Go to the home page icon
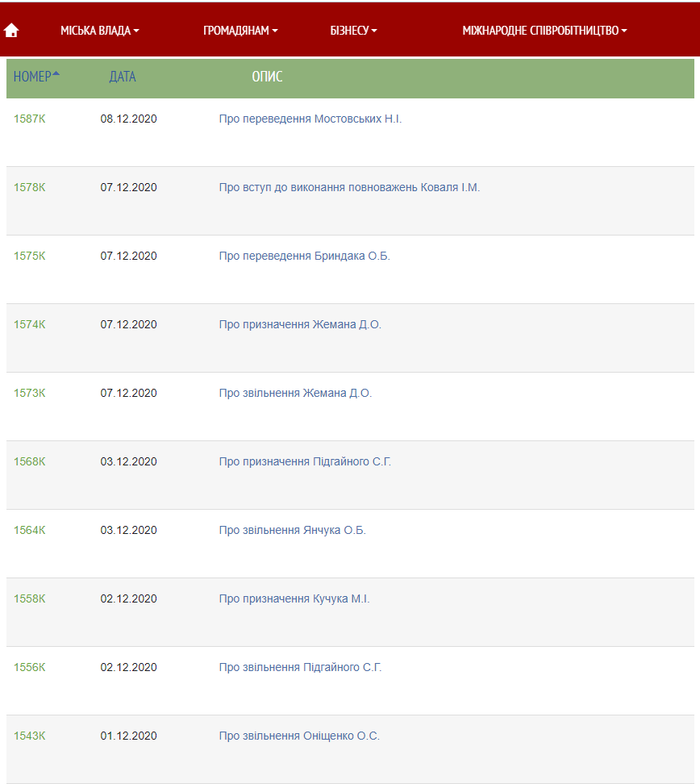The image size is (700, 784). [11, 31]
